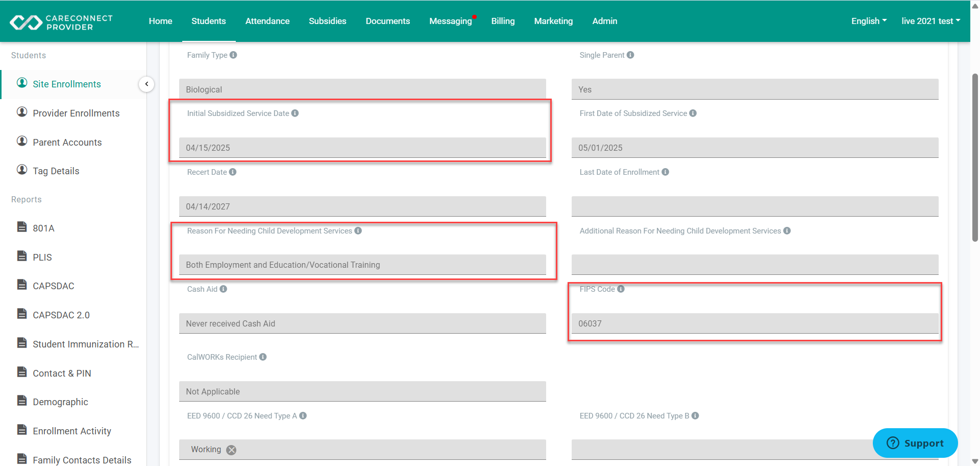Open the Billing menu

[x=503, y=21]
